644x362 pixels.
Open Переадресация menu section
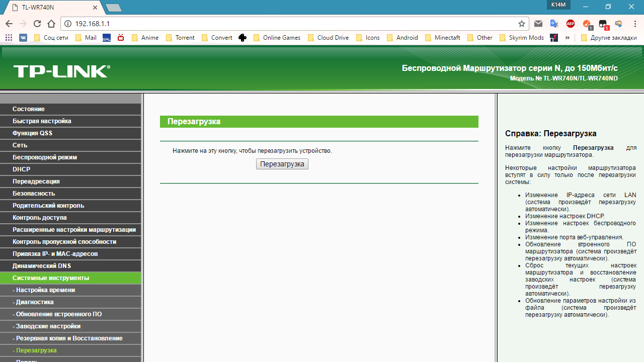[70, 182]
